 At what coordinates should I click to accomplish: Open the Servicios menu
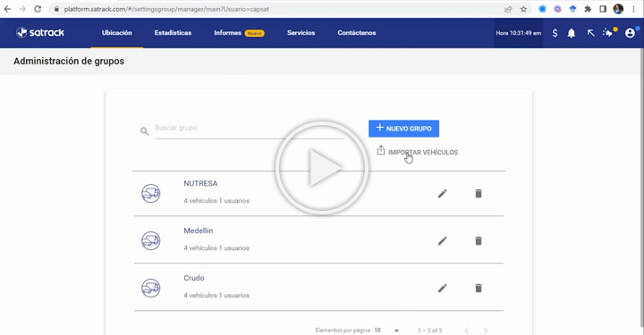[301, 33]
